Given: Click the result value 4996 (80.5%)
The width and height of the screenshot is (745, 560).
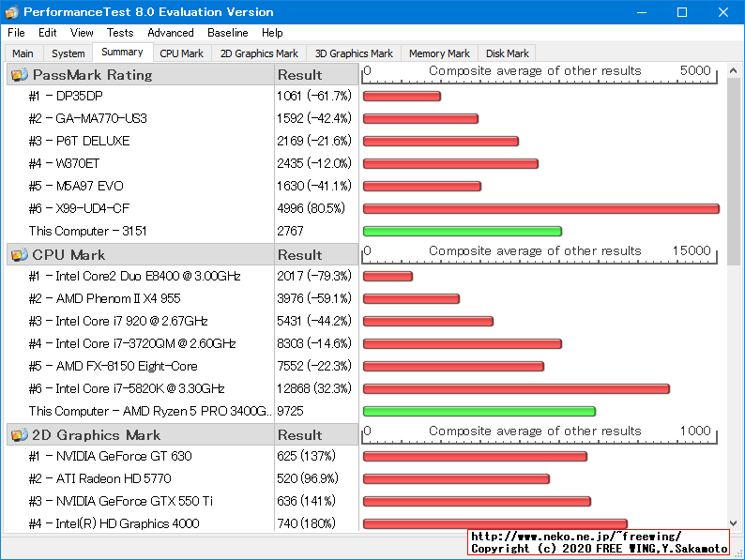Looking at the screenshot, I should [x=312, y=208].
